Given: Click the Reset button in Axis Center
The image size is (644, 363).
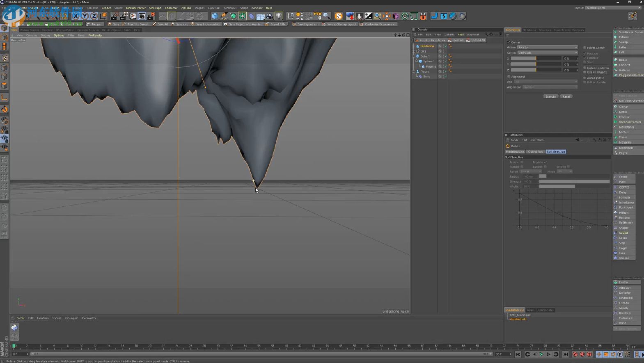Looking at the screenshot, I should tap(566, 96).
